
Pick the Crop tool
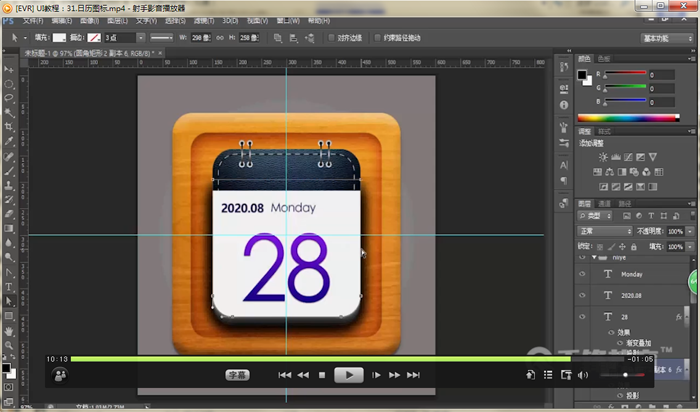[9, 127]
